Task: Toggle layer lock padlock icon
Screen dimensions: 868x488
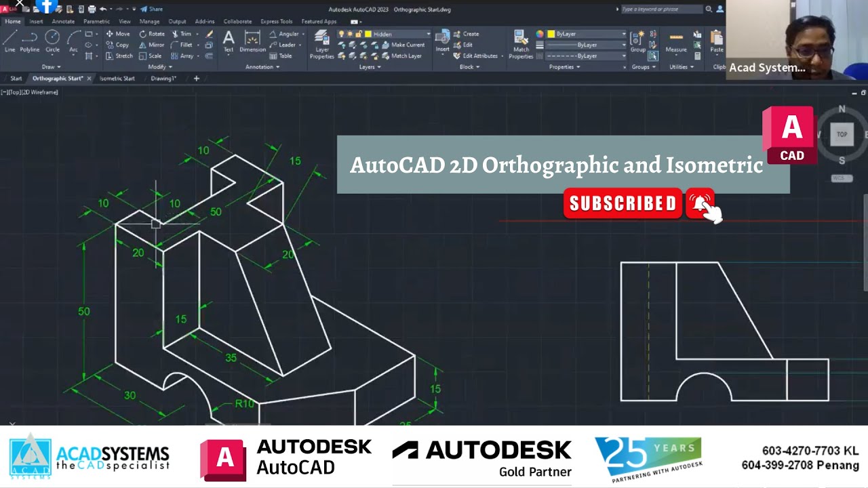Action: pyautogui.click(x=358, y=34)
